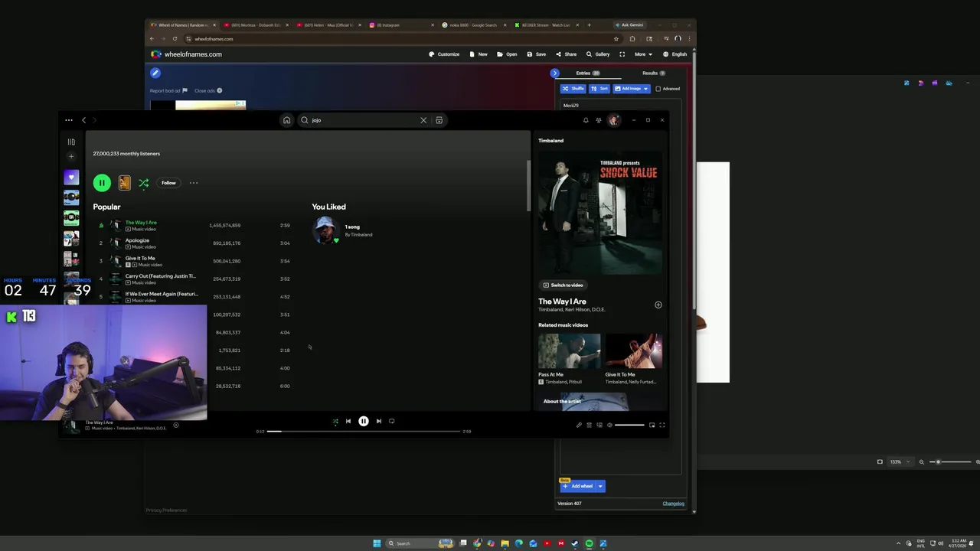Shuffle the wheel entries
Screen dimensions: 980x551
(573, 89)
